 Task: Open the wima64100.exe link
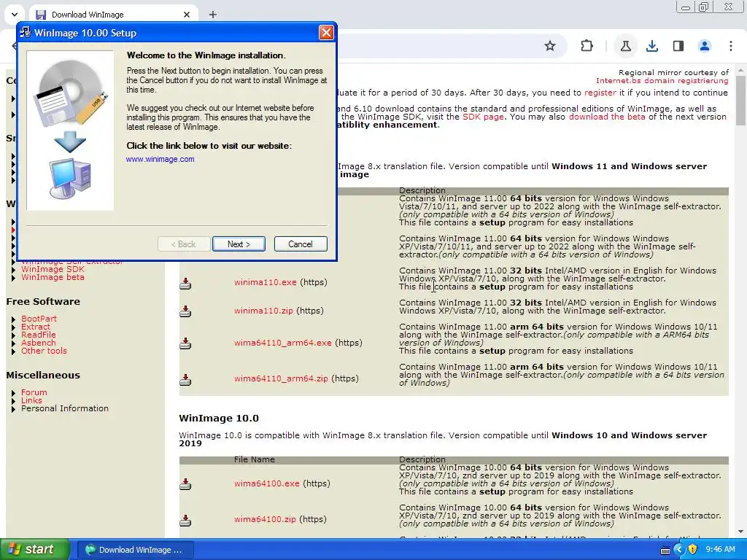pos(267,483)
